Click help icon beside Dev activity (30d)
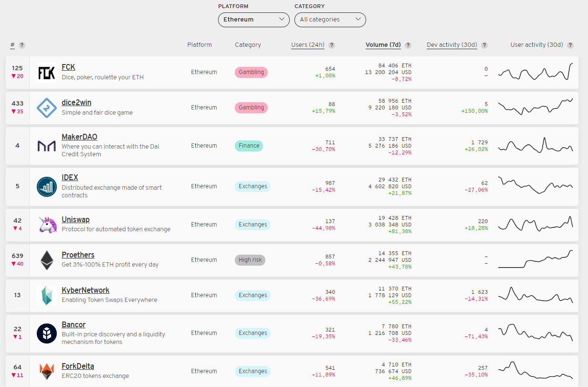 (484, 45)
